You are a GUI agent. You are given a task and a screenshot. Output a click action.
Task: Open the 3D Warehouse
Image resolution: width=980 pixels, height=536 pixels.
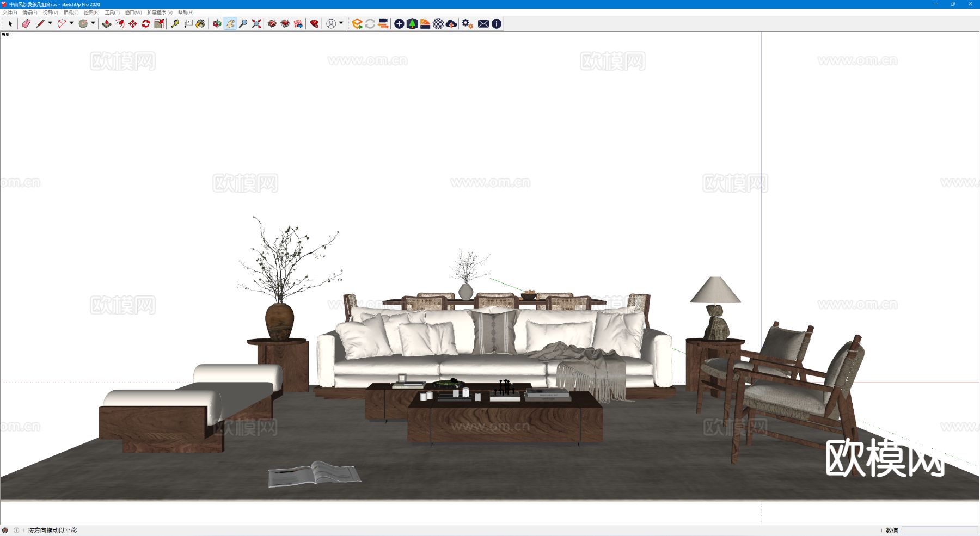pyautogui.click(x=272, y=24)
